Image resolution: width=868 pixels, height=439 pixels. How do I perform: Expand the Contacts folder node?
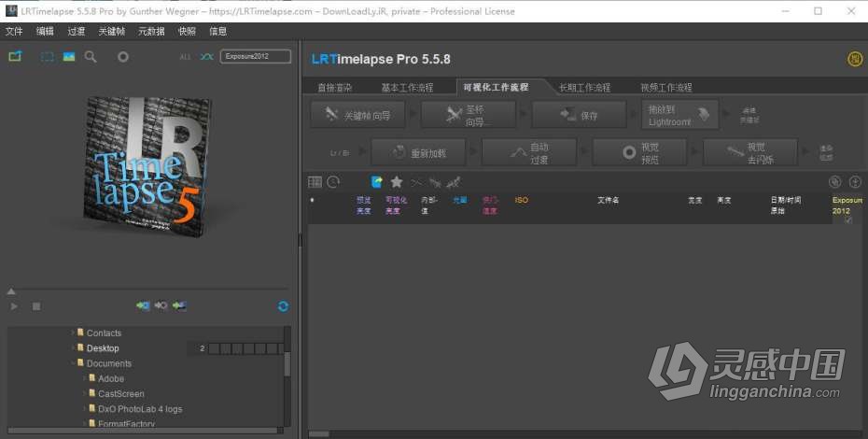point(73,333)
